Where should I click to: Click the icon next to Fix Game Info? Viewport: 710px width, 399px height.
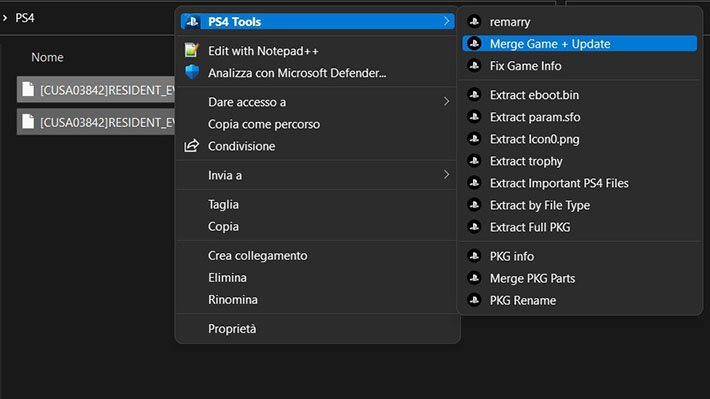tap(474, 66)
